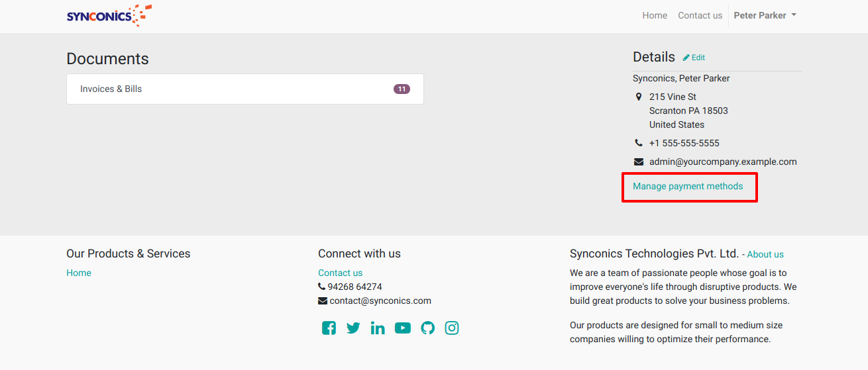Click the Synconics logo
Screen dimensions: 868x370
pos(109,15)
